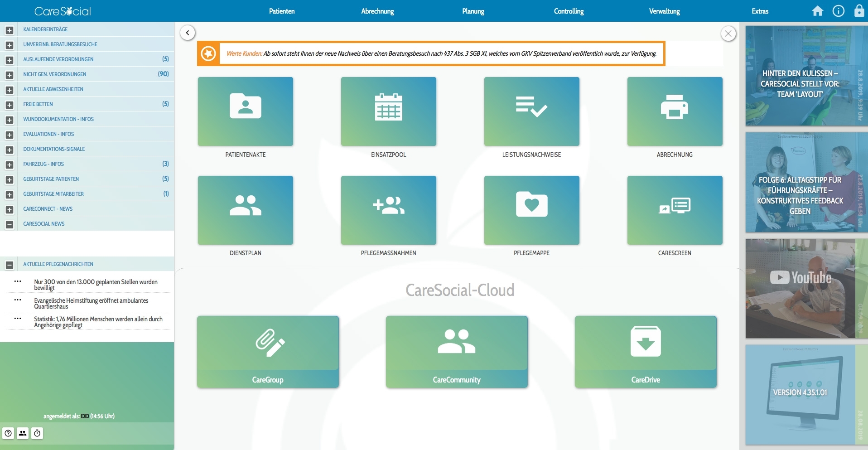Open Statistik 1,76 Millionen news article
Image resolution: width=868 pixels, height=450 pixels.
click(x=98, y=322)
